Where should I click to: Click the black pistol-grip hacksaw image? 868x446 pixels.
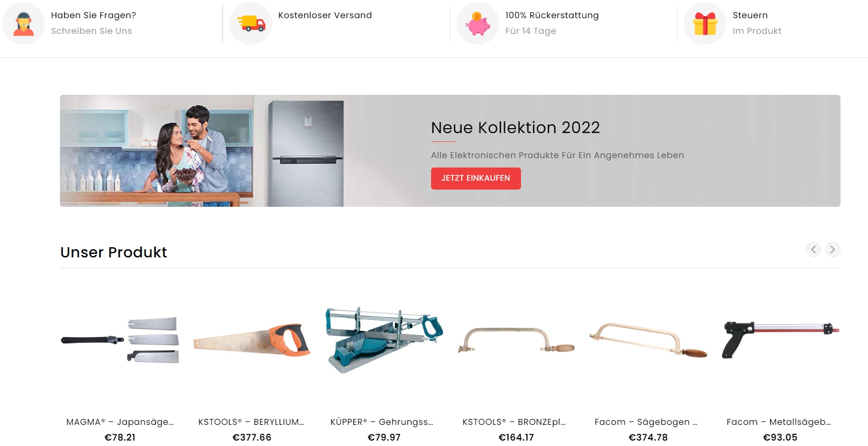click(x=780, y=340)
